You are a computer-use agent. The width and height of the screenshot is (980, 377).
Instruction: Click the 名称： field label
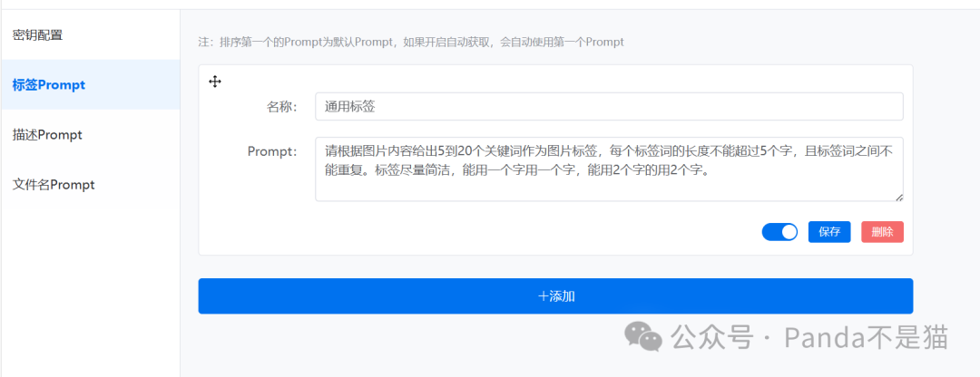tap(282, 107)
